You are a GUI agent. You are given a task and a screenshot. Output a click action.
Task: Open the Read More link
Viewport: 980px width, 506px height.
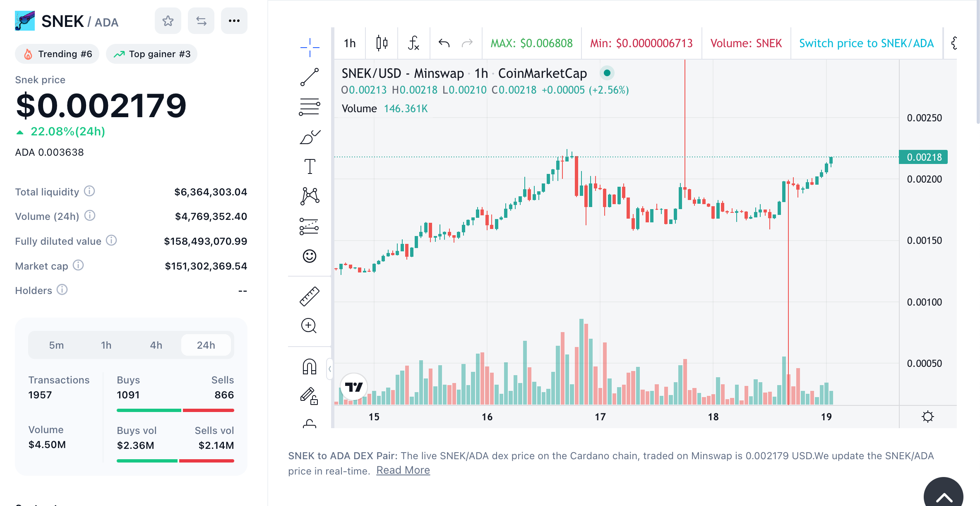coord(403,470)
